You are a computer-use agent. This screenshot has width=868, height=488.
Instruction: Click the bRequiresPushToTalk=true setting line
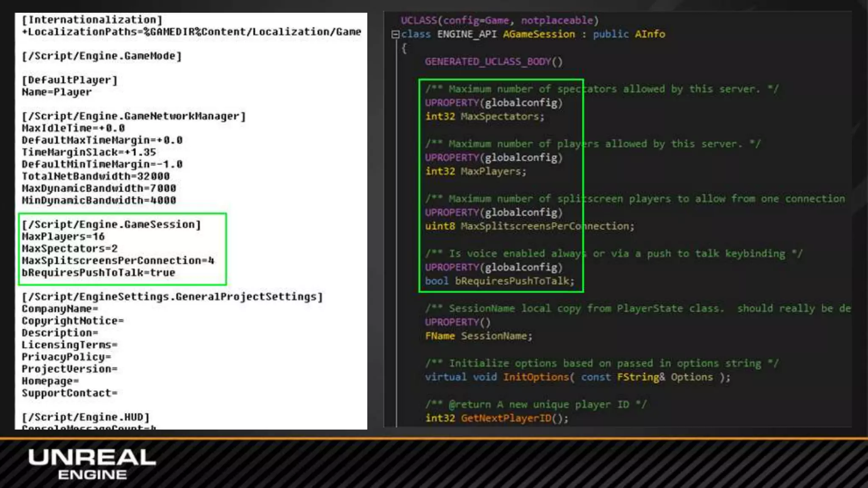pos(98,273)
